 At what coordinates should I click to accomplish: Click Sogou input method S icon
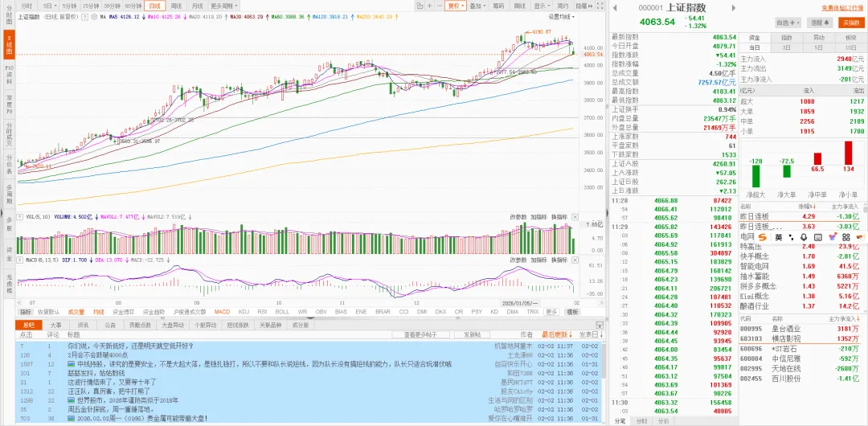coord(763,237)
